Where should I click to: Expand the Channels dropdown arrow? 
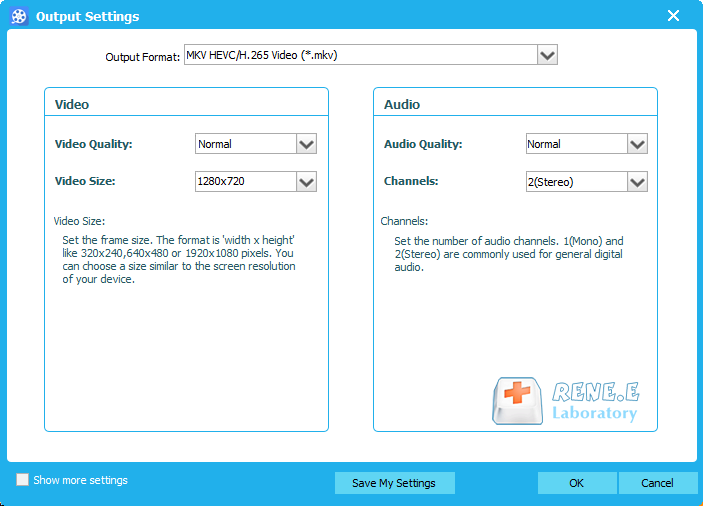tap(638, 181)
